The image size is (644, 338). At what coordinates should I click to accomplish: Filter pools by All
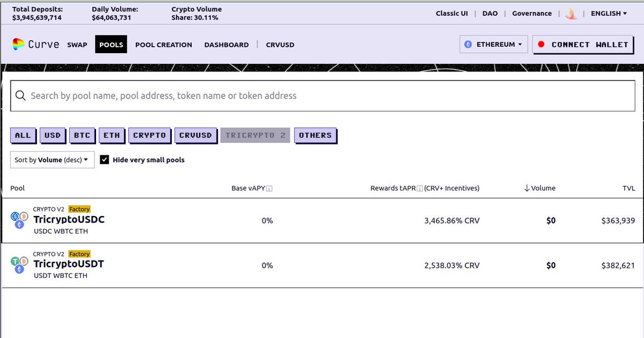23,135
